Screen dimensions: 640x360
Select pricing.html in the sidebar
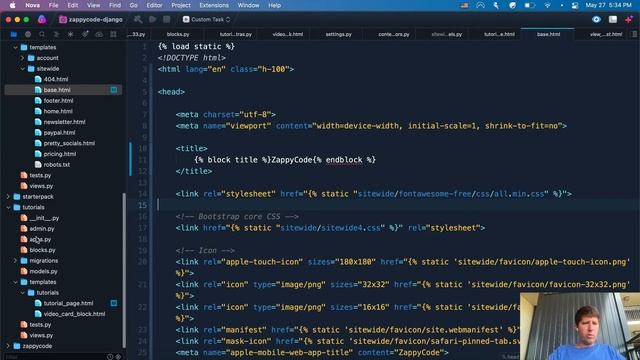[60, 154]
